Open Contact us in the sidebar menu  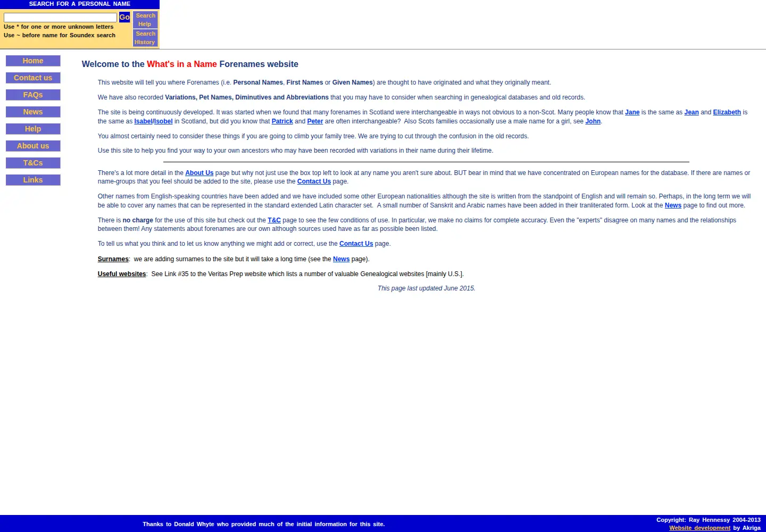33,78
